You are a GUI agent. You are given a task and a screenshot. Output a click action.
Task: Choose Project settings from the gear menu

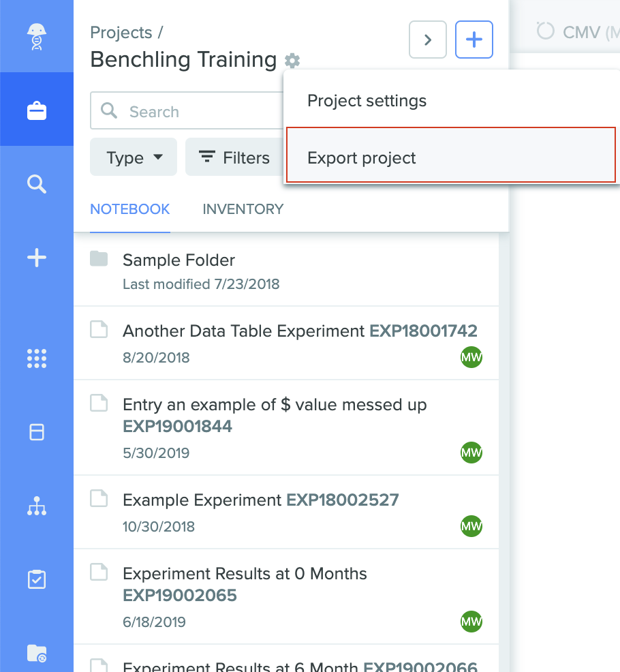[x=452, y=101]
